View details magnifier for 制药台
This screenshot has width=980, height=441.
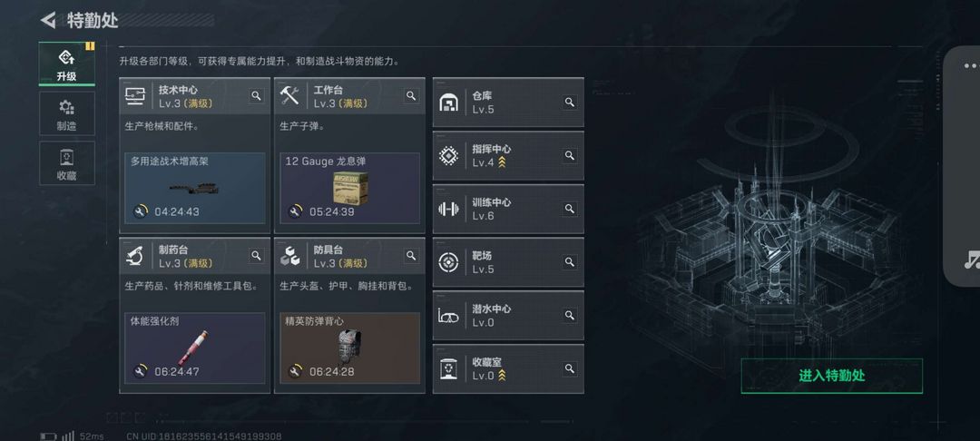(x=256, y=256)
